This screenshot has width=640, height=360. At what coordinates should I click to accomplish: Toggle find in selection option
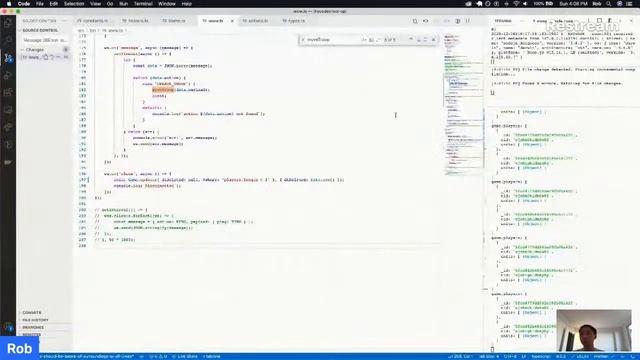click(426, 40)
